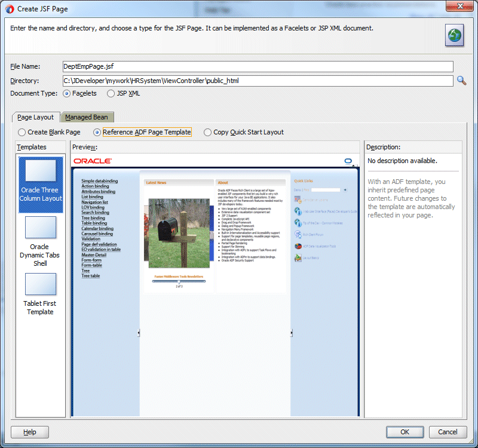Click the Help button
This screenshot has width=478, height=448.
[x=30, y=432]
